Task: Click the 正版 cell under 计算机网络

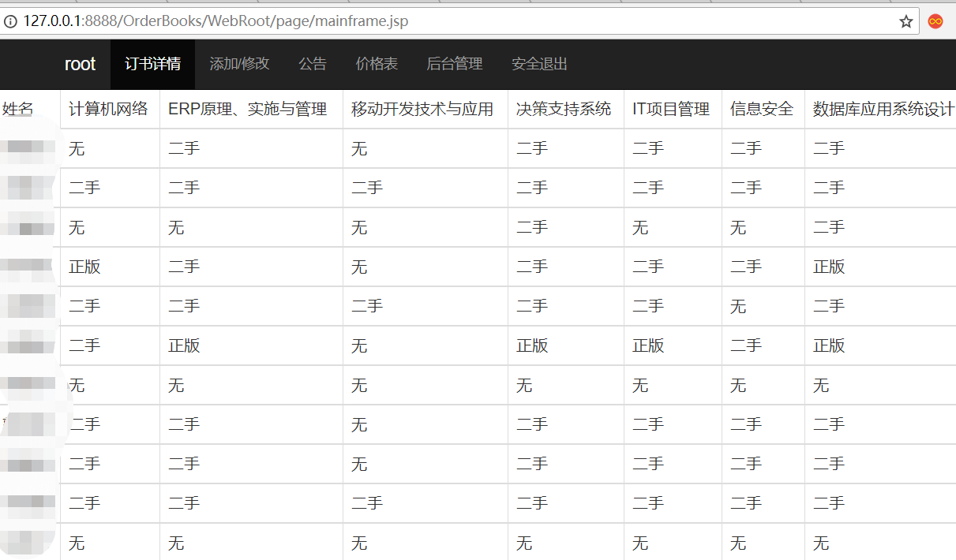Action: click(84, 267)
